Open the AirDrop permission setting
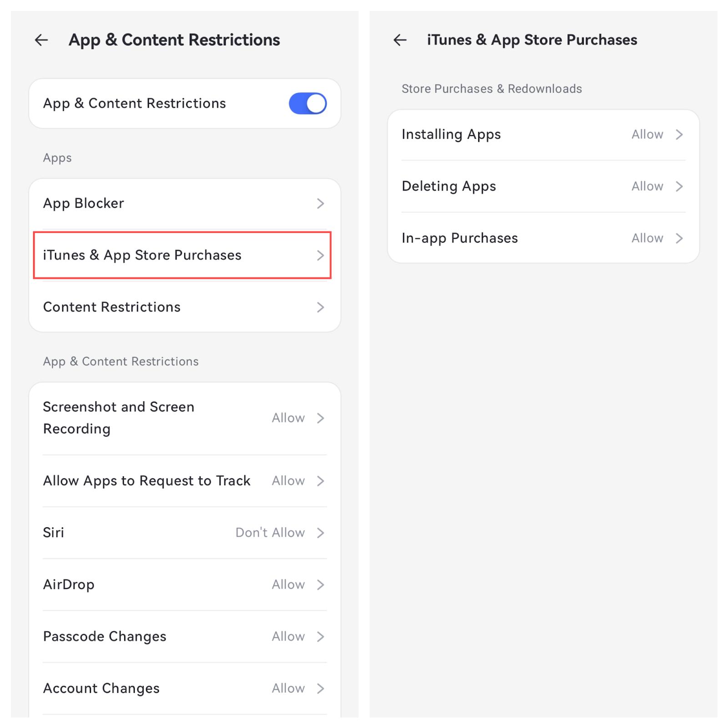This screenshot has width=728, height=728. (184, 585)
